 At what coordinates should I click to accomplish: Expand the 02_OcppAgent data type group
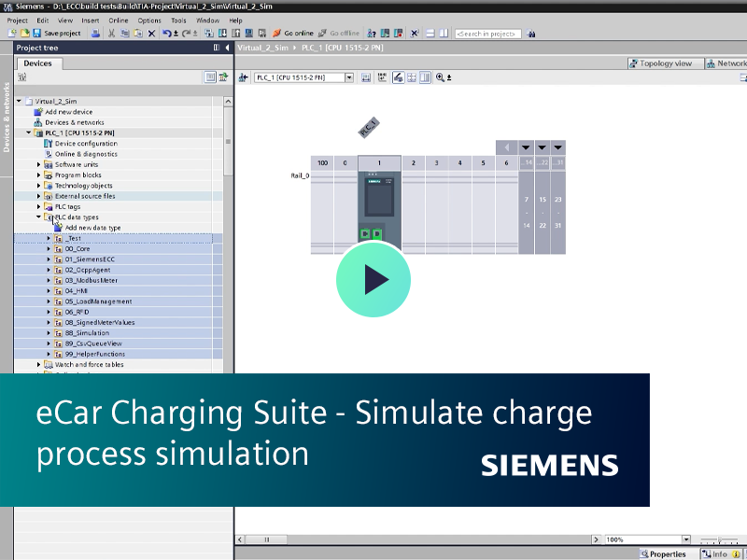click(49, 270)
